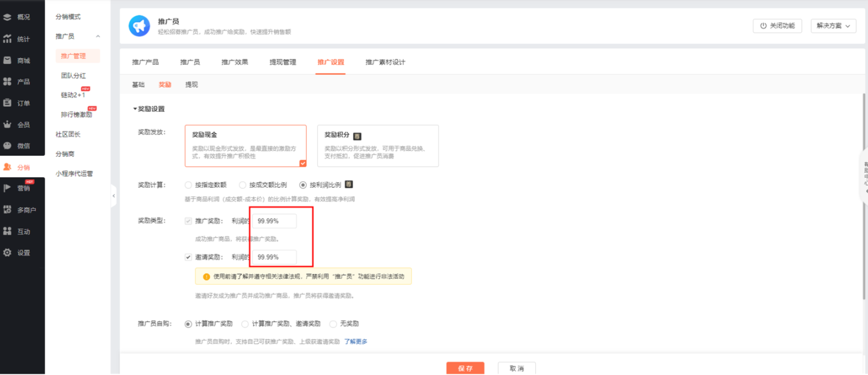Toggle the 邀请奖励 checkbox

188,257
